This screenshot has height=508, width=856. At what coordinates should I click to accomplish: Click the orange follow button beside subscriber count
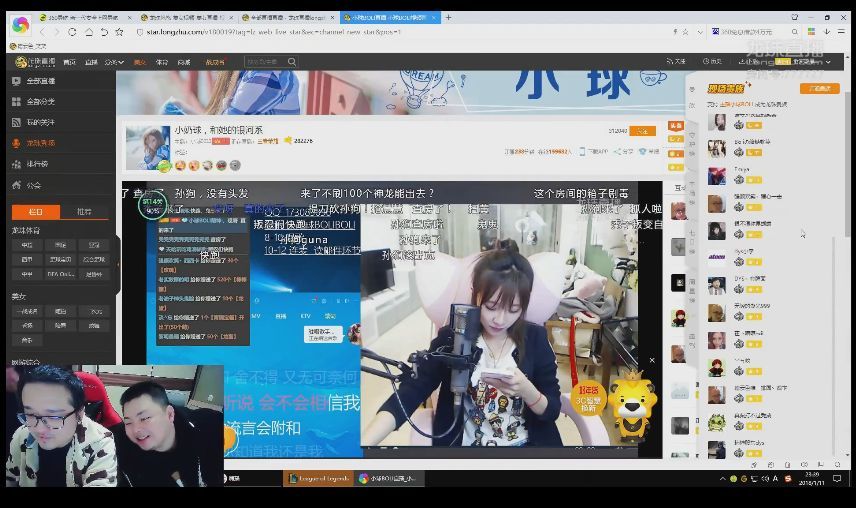643,131
